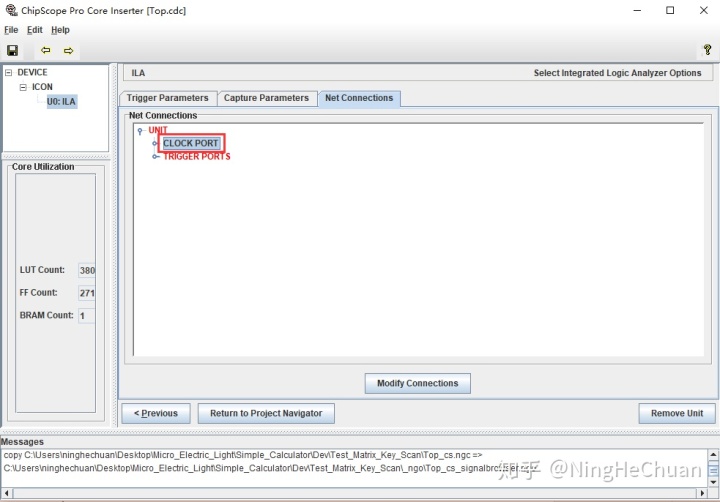Maximize the ChipScope window
720x502 pixels.
point(670,10)
